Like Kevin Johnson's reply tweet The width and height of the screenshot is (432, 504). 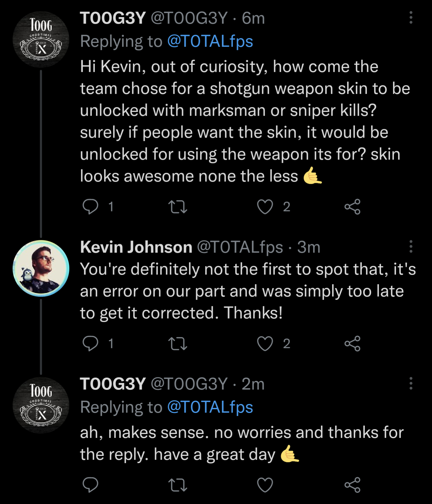coord(265,344)
